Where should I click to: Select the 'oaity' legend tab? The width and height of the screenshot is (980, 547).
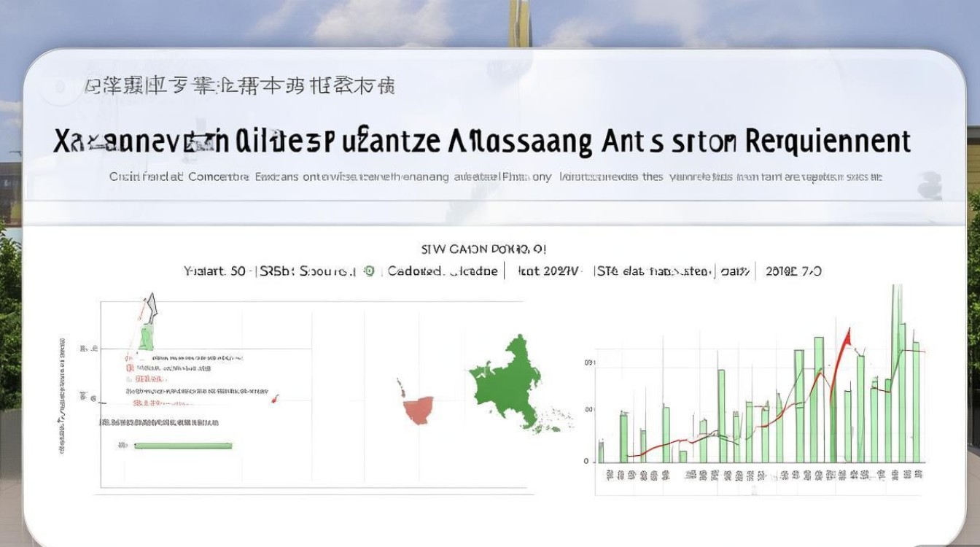(735, 271)
